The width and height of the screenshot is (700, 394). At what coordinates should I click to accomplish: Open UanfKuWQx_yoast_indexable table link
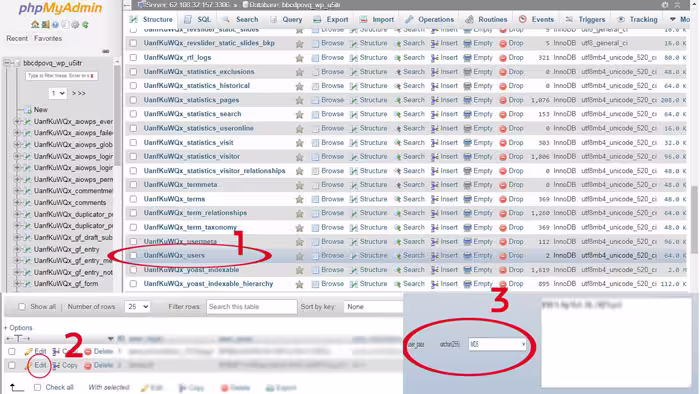(x=191, y=270)
